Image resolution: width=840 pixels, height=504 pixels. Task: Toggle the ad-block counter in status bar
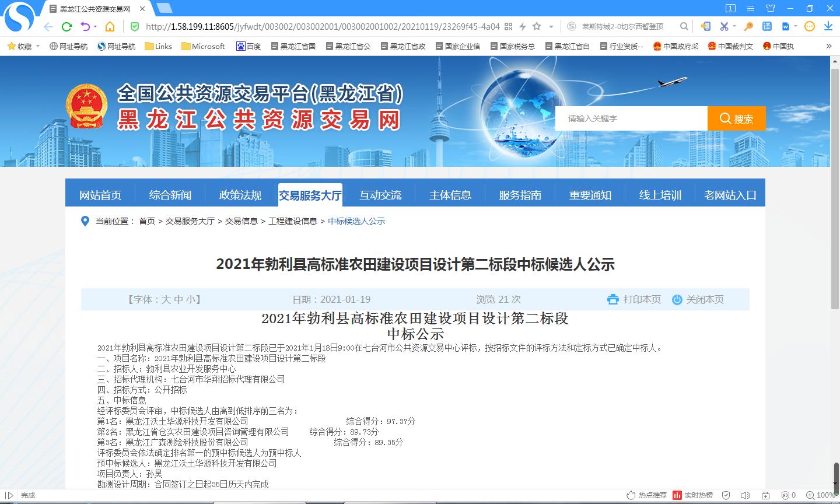tap(787, 495)
